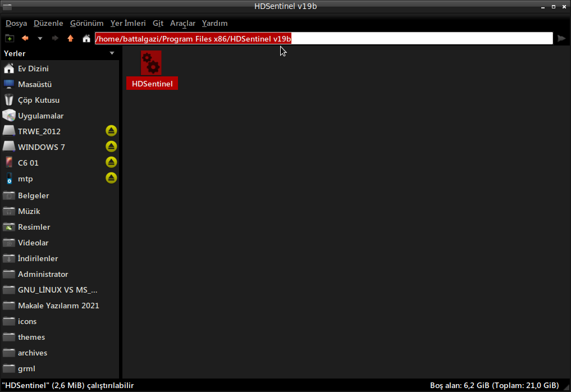Eject the WINDOWS 7 drive

(111, 147)
